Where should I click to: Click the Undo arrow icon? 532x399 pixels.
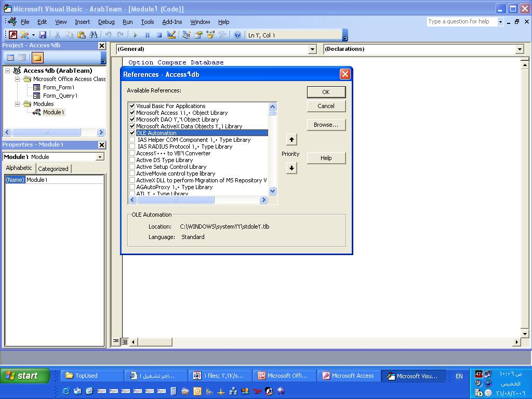pyautogui.click(x=108, y=35)
